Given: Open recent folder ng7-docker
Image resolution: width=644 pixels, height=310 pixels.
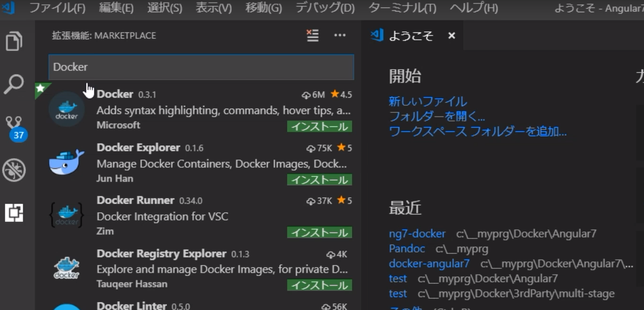Looking at the screenshot, I should coord(417,234).
